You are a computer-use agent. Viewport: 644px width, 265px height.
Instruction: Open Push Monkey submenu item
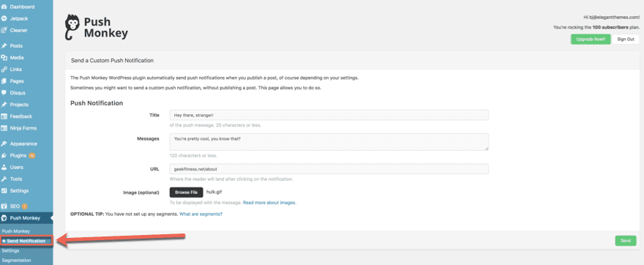(16, 231)
